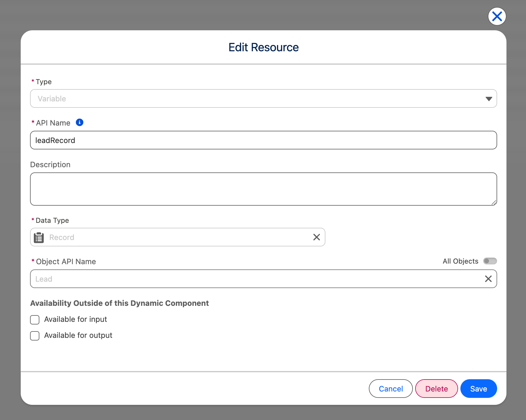Click into the API Name leadRecord field
Screen dimensions: 526x420
pyautogui.click(x=263, y=140)
